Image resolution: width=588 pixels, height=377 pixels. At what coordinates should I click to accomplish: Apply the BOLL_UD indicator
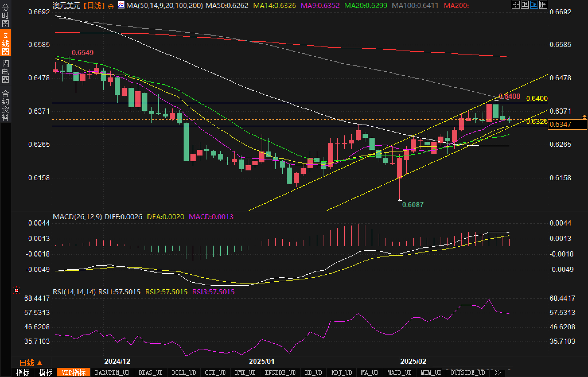tap(184, 373)
